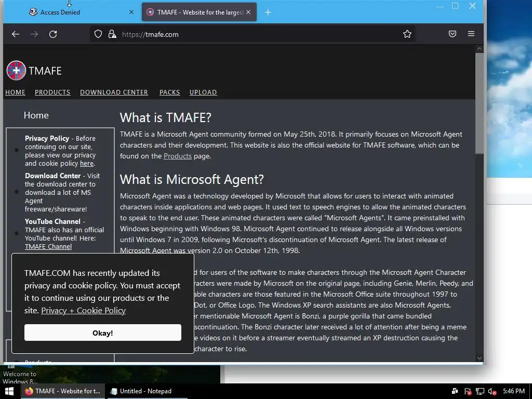
Task: Open the PRODUCTS nav link
Action: tap(52, 92)
